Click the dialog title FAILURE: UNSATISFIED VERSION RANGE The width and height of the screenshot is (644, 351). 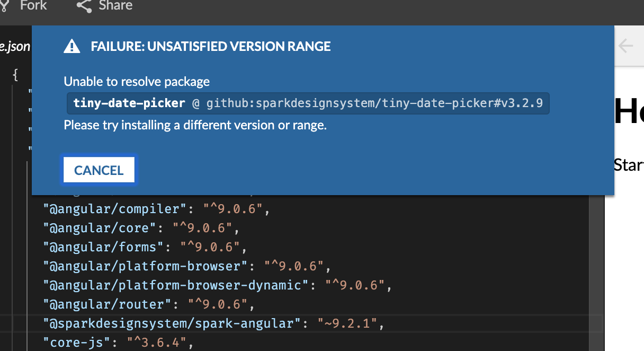coord(210,46)
